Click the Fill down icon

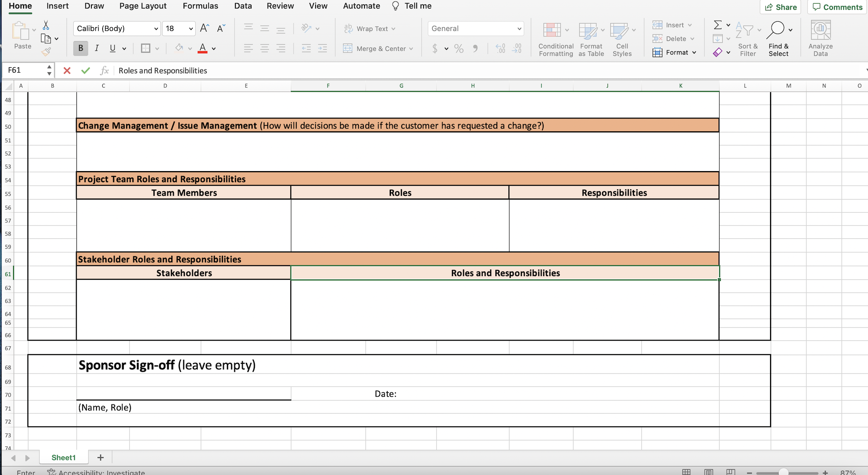[x=718, y=39]
